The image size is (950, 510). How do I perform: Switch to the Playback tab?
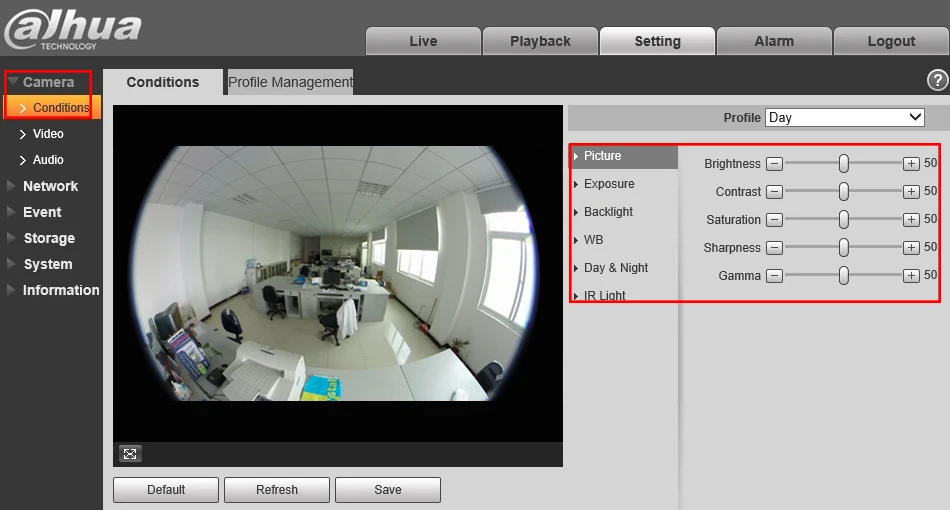tap(540, 41)
